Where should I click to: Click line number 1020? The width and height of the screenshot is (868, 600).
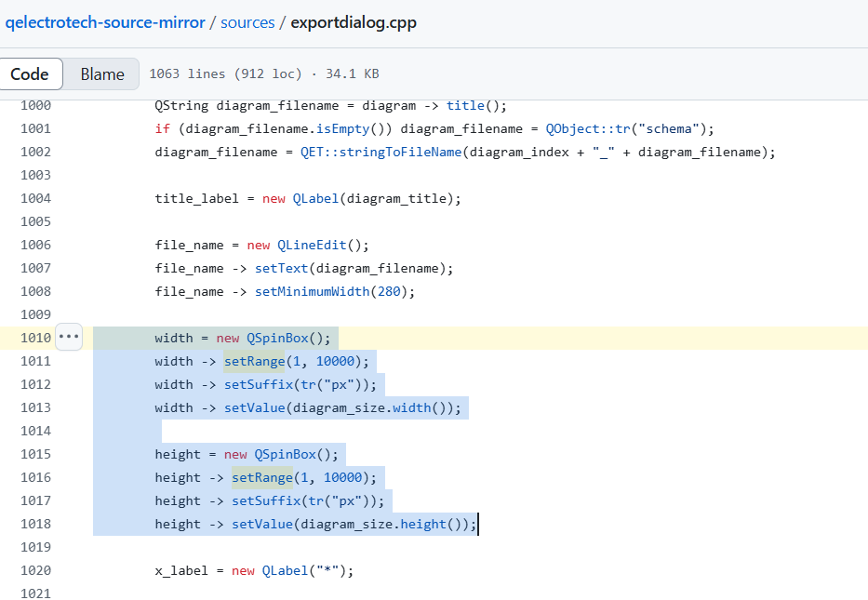pyautogui.click(x=35, y=570)
